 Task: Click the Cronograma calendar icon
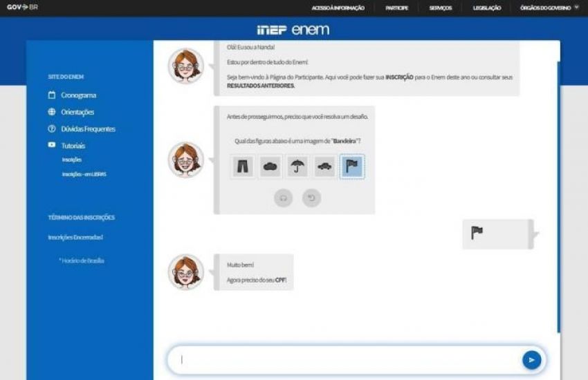pyautogui.click(x=52, y=95)
